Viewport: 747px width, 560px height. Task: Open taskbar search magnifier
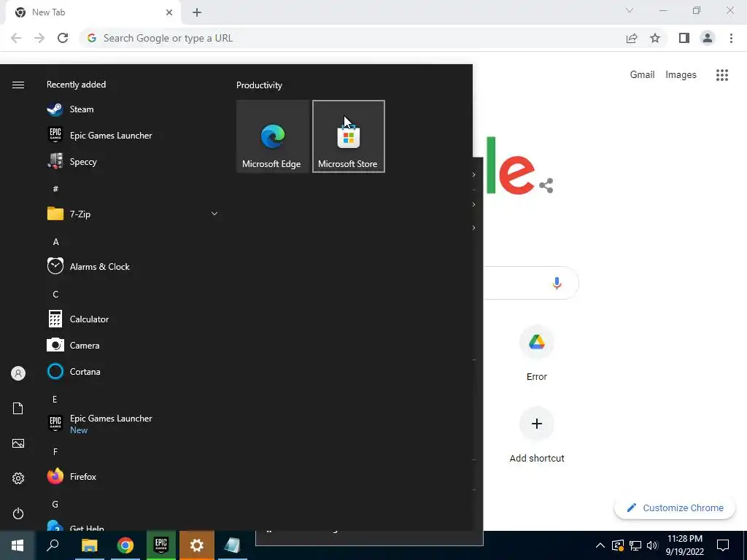(53, 545)
